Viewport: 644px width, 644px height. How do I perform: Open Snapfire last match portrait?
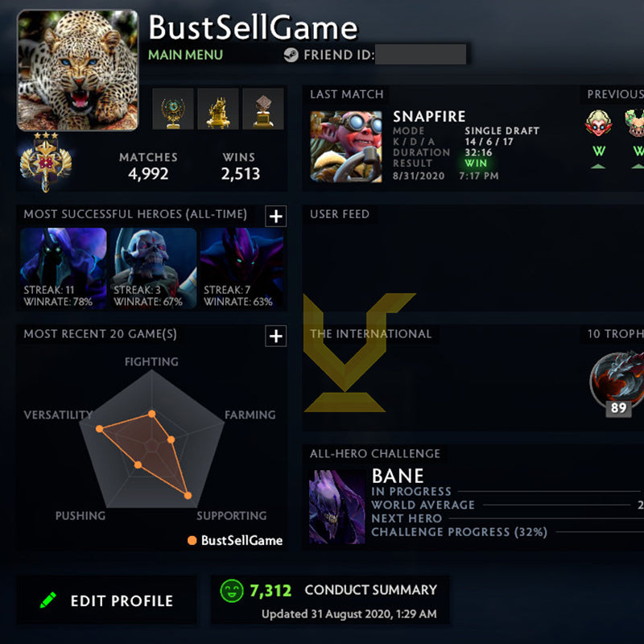[x=346, y=147]
